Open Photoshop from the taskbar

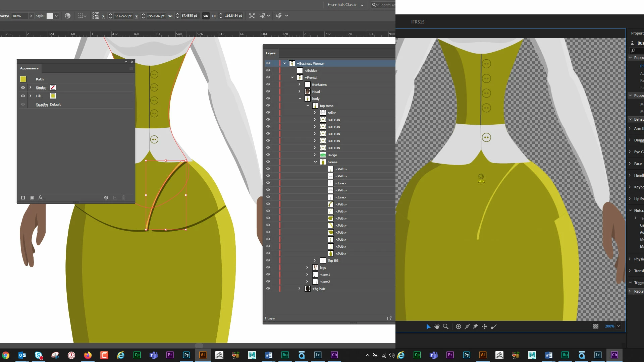coord(186,355)
